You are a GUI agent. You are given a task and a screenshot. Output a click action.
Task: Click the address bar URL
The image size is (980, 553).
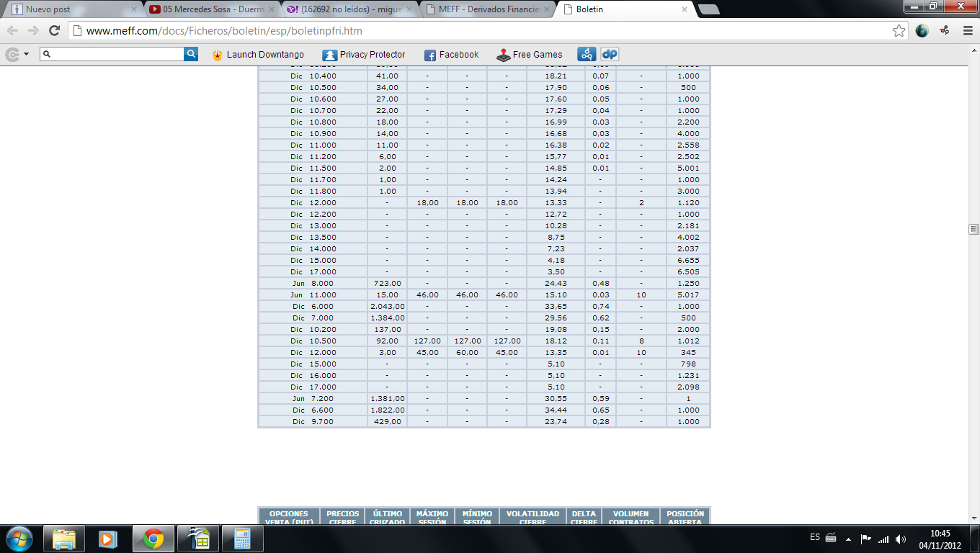tap(224, 31)
